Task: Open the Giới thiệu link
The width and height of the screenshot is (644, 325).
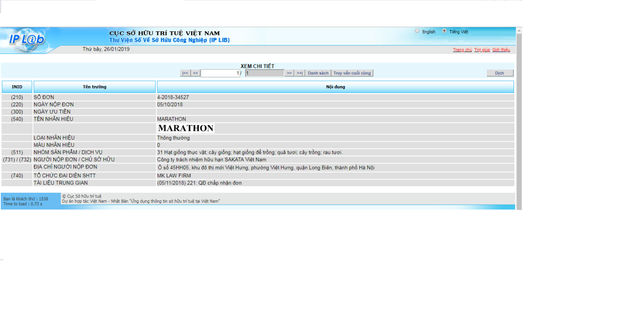Action: [501, 50]
